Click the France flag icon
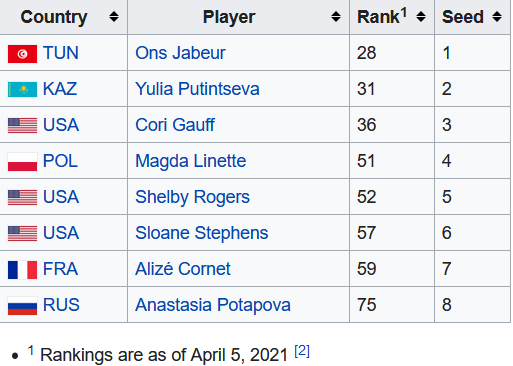Viewport: 513px width, 366px height. 22,270
